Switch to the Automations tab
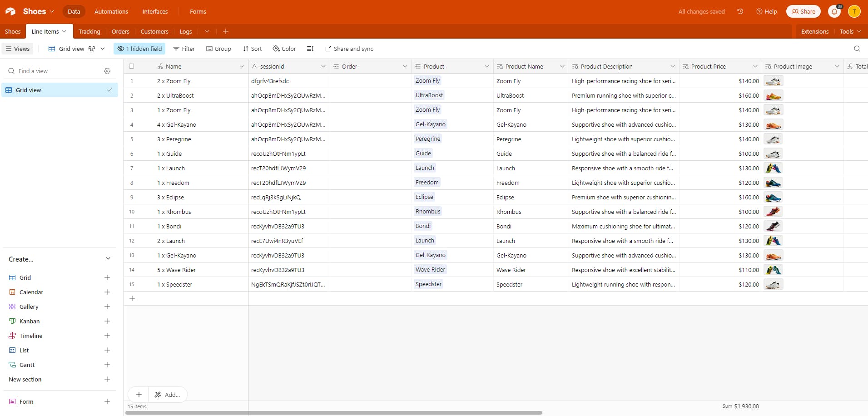Viewport: 868px width, 416px height. (111, 11)
